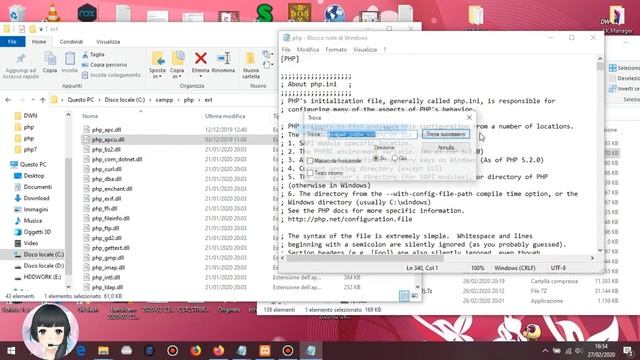This screenshot has height=360, width=640.
Task: Open the Nox desktop icon
Action: click(x=87, y=12)
